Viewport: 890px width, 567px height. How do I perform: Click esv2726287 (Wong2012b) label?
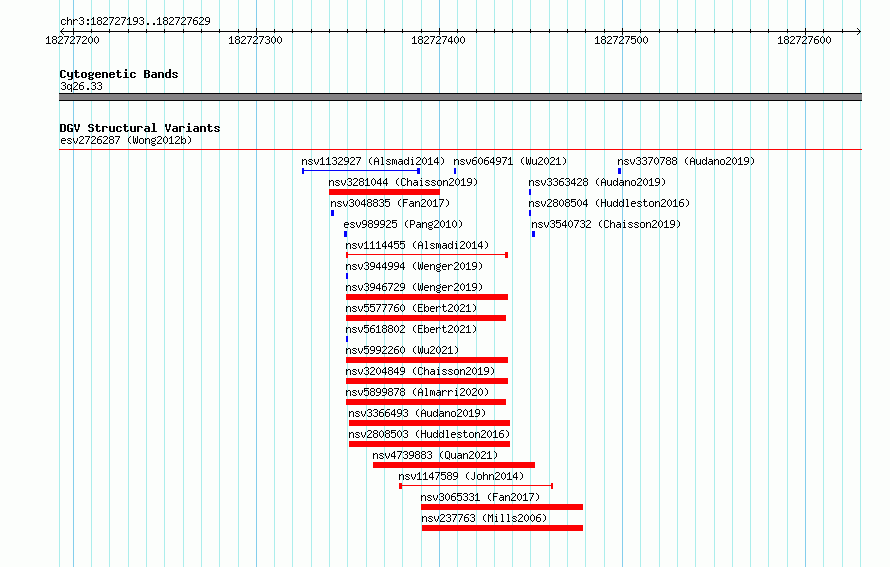(126, 140)
